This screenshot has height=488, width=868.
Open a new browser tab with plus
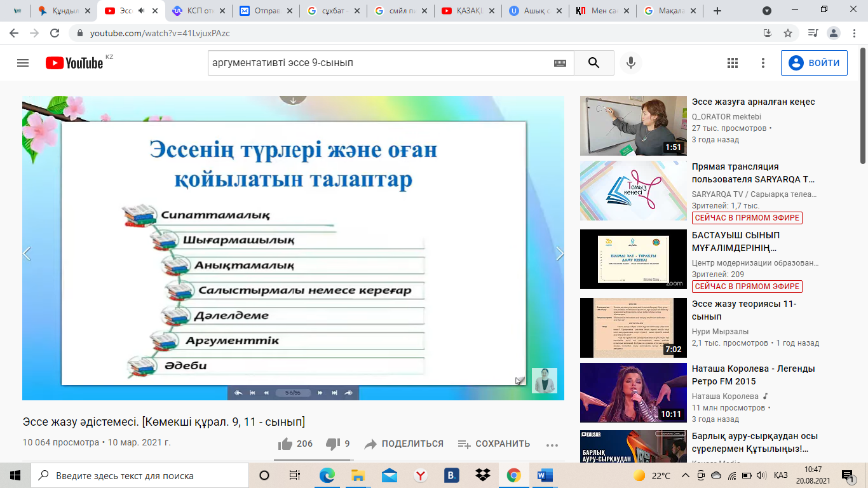(717, 11)
